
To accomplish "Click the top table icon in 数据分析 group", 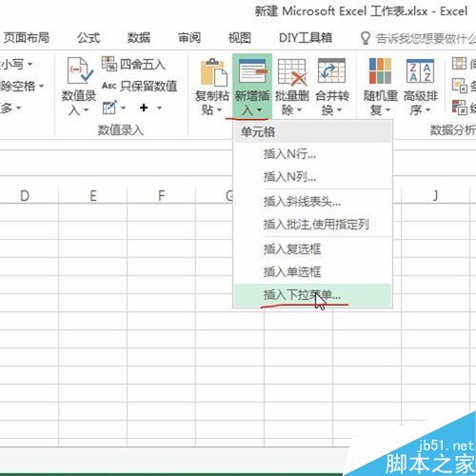I will [x=459, y=64].
